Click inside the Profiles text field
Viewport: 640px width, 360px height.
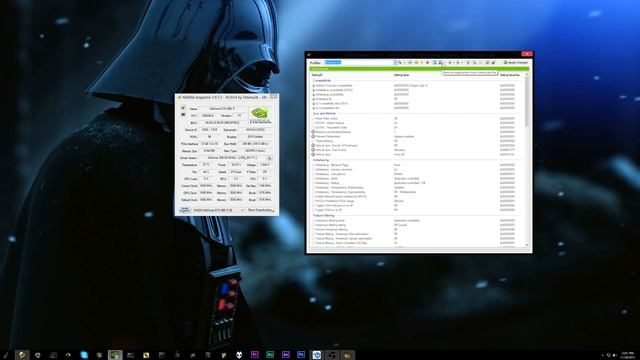358,62
